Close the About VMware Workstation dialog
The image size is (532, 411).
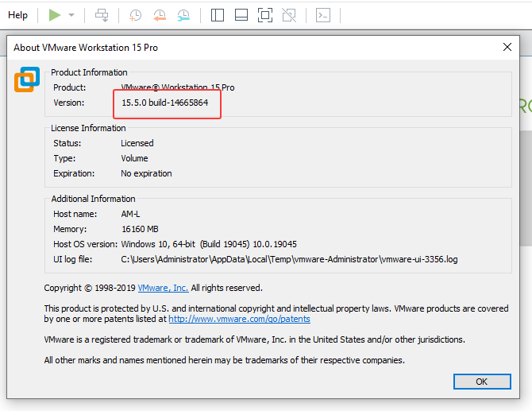tap(507, 47)
